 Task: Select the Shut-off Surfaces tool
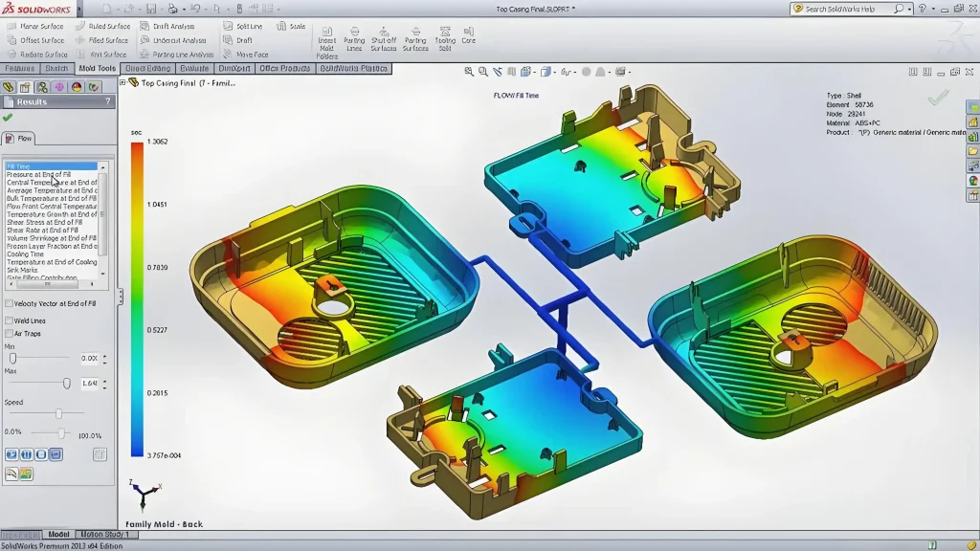383,38
